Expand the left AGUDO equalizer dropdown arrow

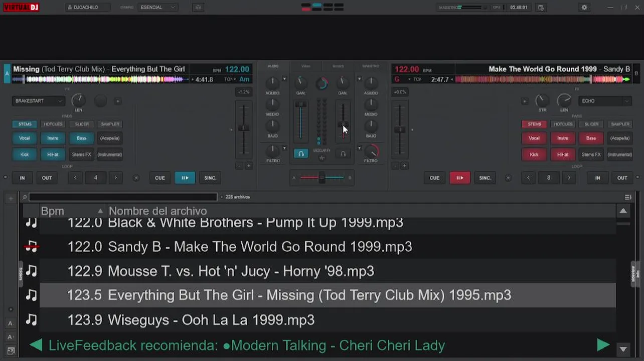284,79
